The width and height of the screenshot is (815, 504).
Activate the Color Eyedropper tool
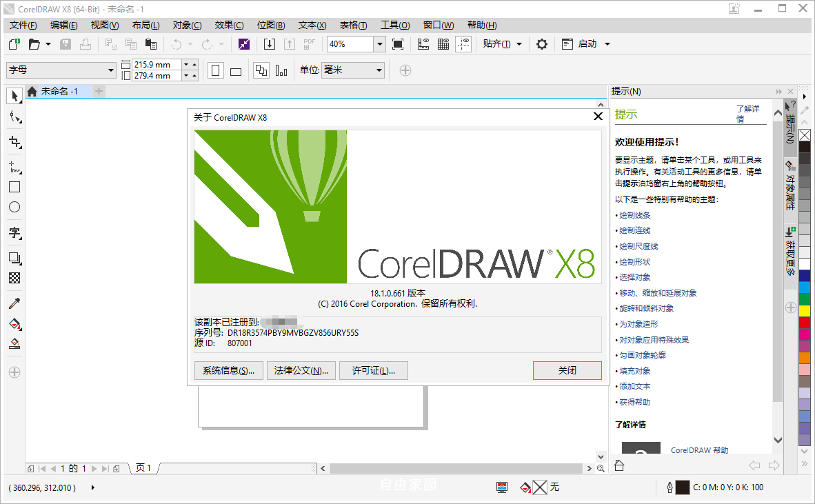point(14,303)
